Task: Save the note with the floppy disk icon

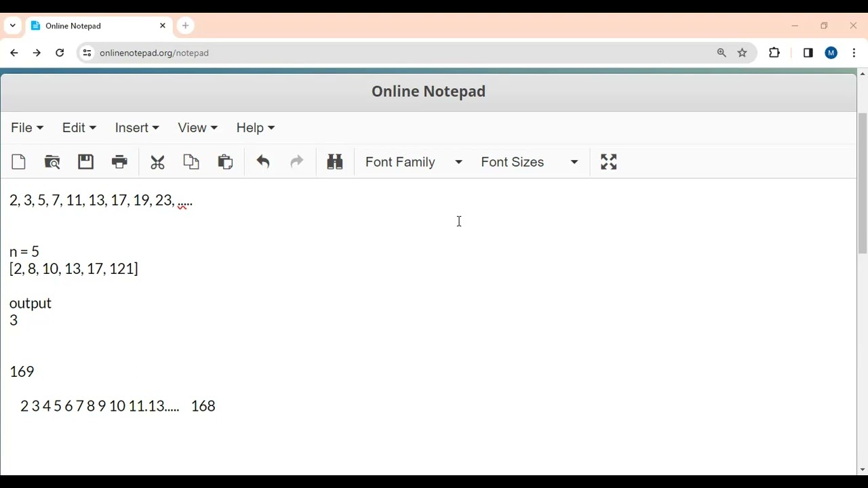Action: coord(85,162)
